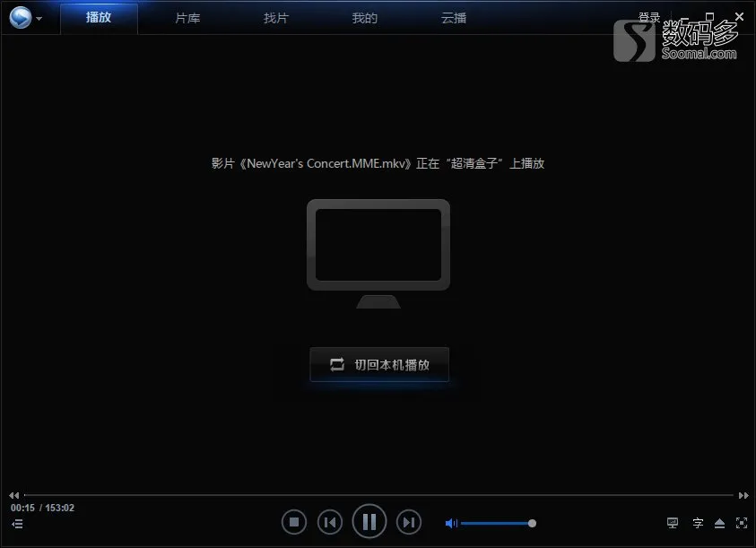This screenshot has width=756, height=548.
Task: Open the Xunlei player logo menu
Action: (25, 18)
